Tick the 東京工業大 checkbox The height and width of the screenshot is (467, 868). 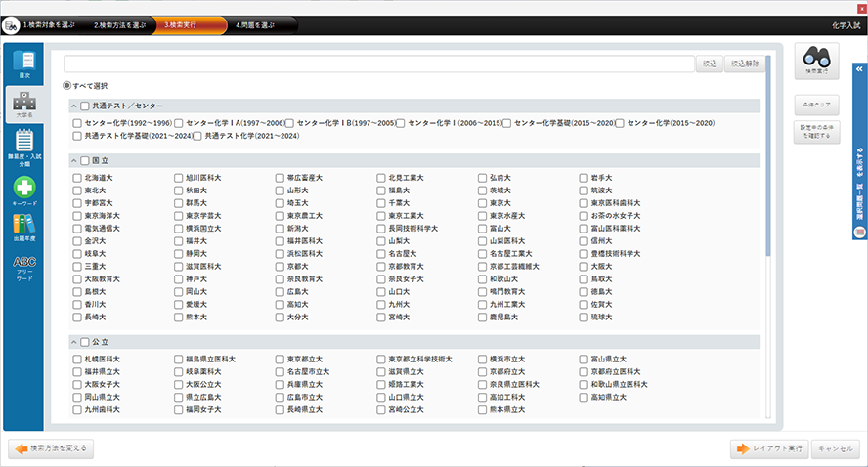pyautogui.click(x=381, y=216)
